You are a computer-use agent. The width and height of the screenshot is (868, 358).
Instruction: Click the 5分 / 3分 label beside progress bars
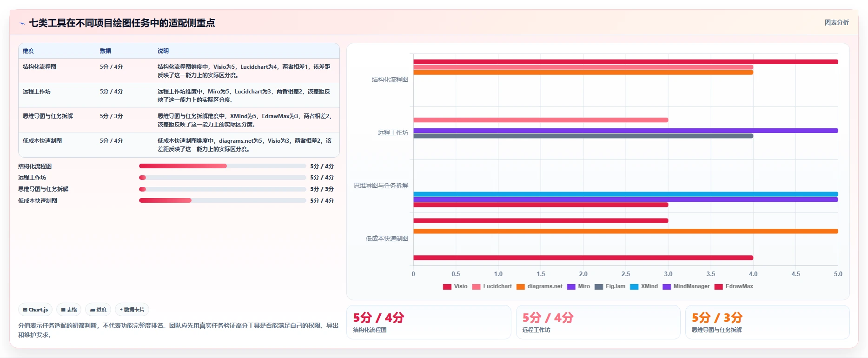click(322, 189)
